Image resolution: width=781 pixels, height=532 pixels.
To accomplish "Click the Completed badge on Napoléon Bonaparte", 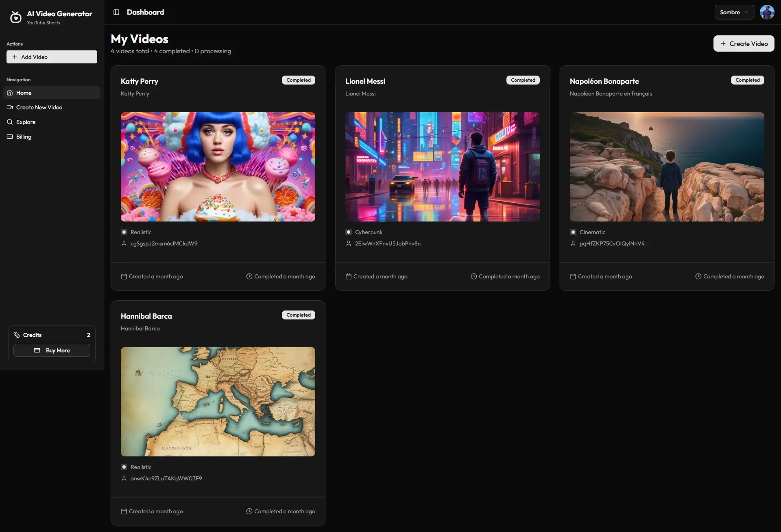I will [748, 80].
